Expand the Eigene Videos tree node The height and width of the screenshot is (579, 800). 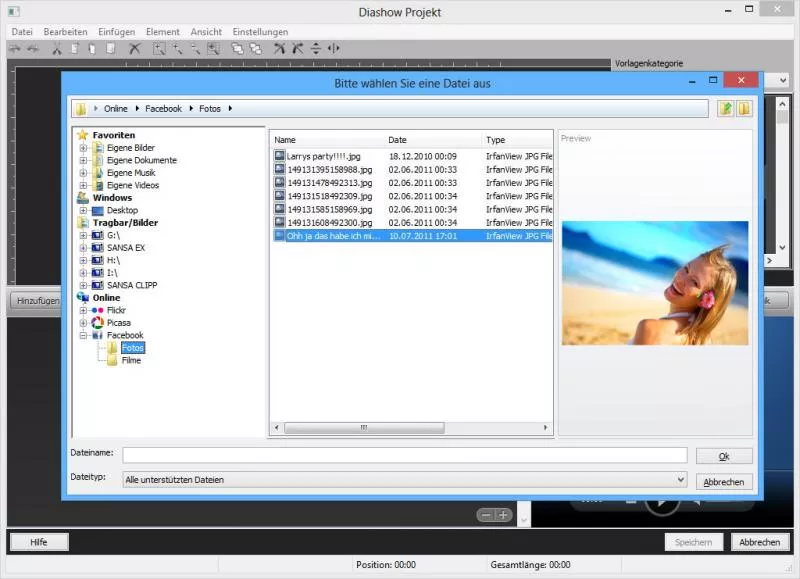pos(83,185)
